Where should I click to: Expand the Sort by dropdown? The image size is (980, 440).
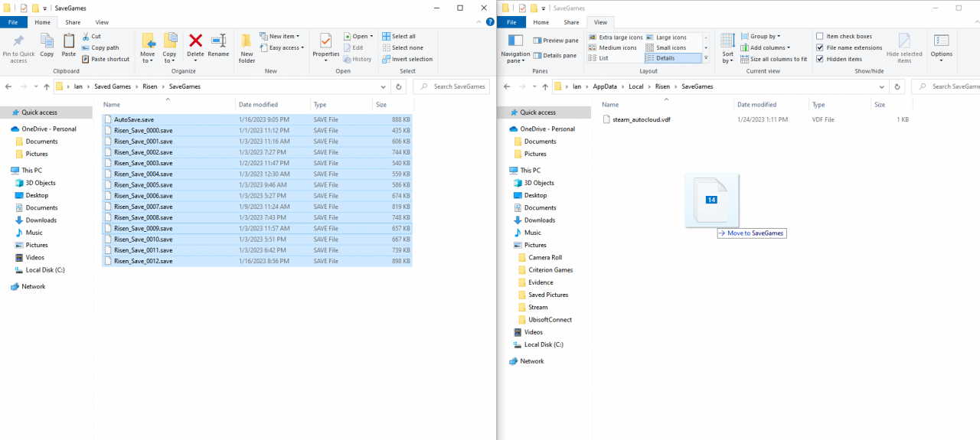pyautogui.click(x=727, y=46)
